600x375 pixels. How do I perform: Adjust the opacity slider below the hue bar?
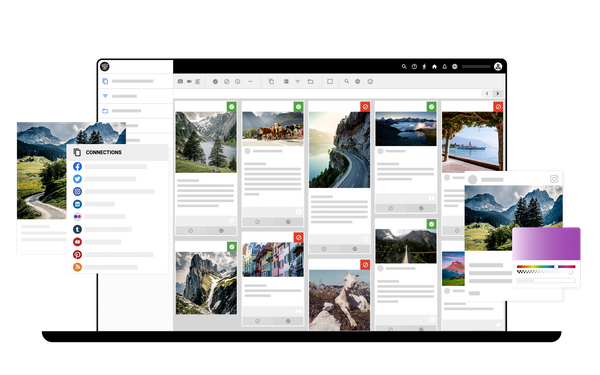pyautogui.click(x=546, y=272)
